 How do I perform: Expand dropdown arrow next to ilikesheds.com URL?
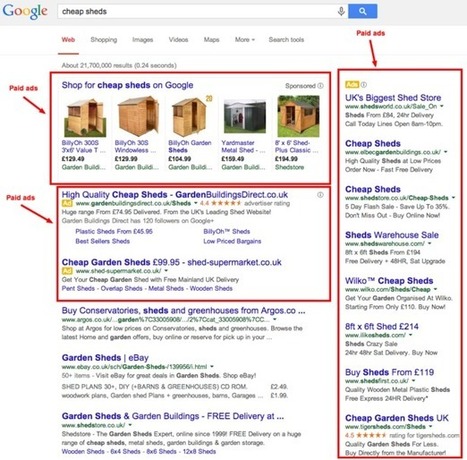point(411,335)
